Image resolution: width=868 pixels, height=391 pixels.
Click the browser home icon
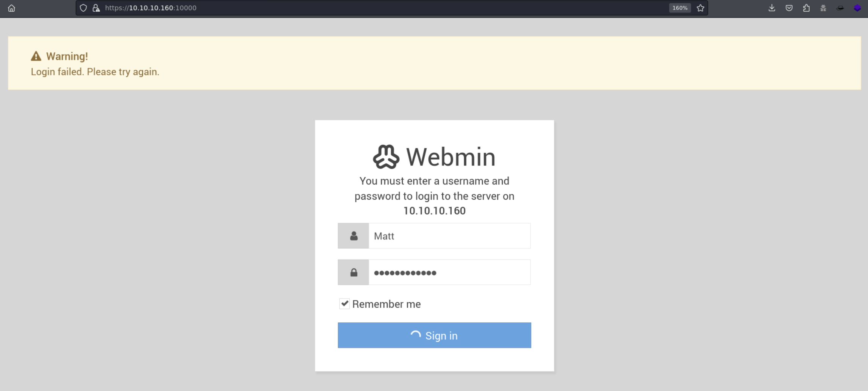[11, 8]
